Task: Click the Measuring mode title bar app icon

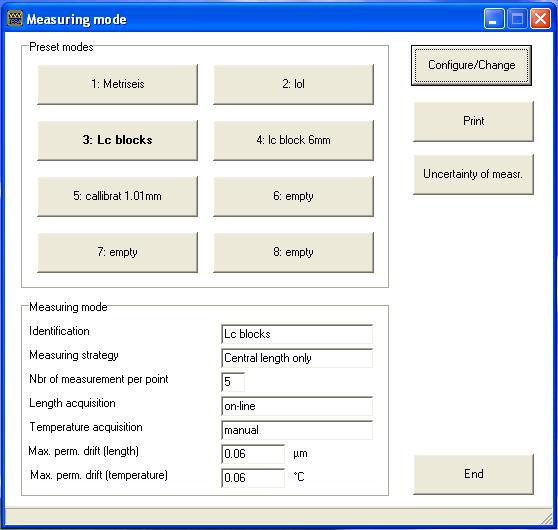Action: point(15,18)
